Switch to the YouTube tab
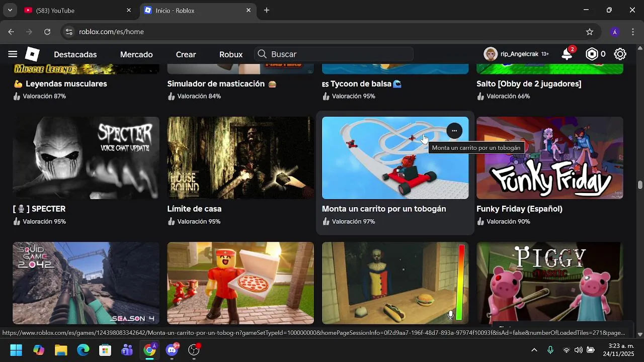Image resolution: width=644 pixels, height=362 pixels. coord(78,10)
